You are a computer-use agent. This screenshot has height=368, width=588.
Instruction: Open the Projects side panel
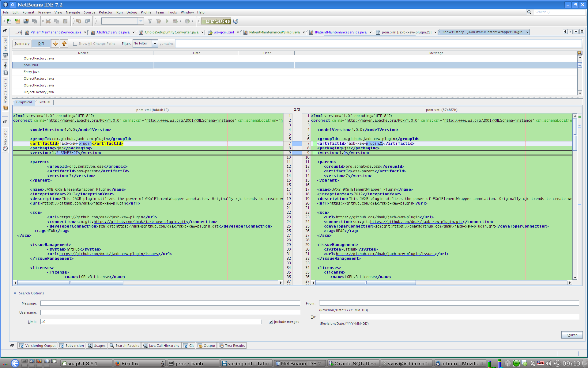pos(5,94)
